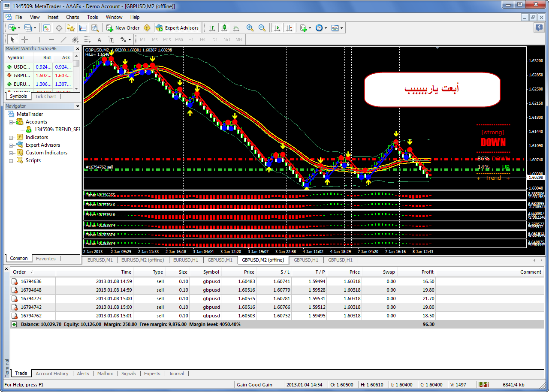Click the Zoom In magnifier icon

(250, 28)
